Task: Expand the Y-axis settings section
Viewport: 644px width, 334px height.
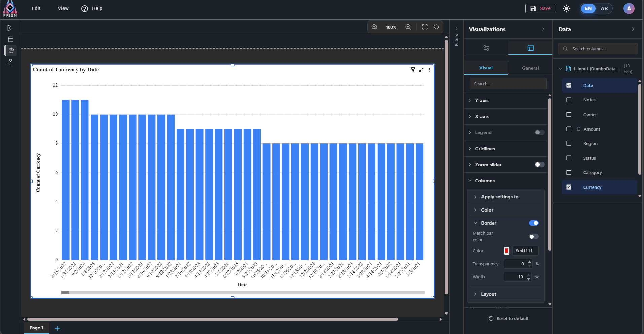Action: tap(481, 100)
